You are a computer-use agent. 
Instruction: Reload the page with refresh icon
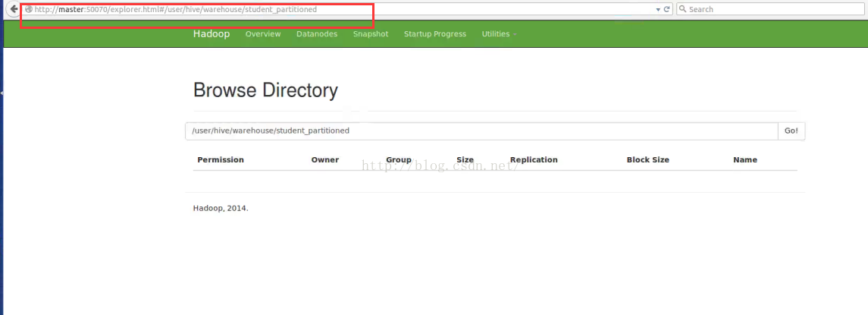tap(667, 9)
